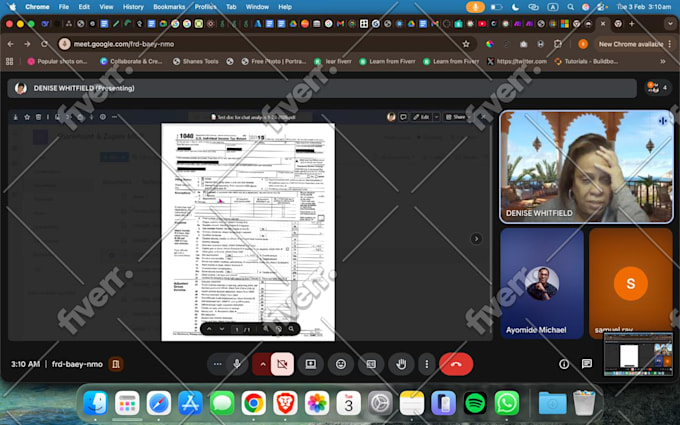Open Brave browser from the Dock
This screenshot has height=425, width=680.
pos(285,403)
